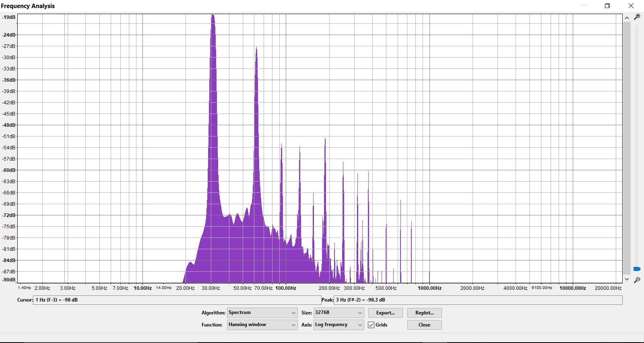Viewport: 644px width, 343px height.
Task: Click the -48dB axis label
Action: point(9,125)
